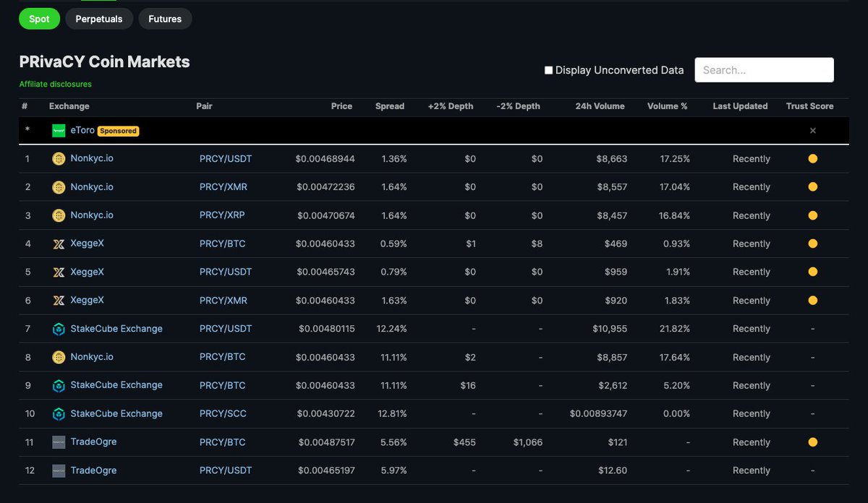Image resolution: width=868 pixels, height=503 pixels.
Task: Click the exchange search field
Action: [x=764, y=70]
